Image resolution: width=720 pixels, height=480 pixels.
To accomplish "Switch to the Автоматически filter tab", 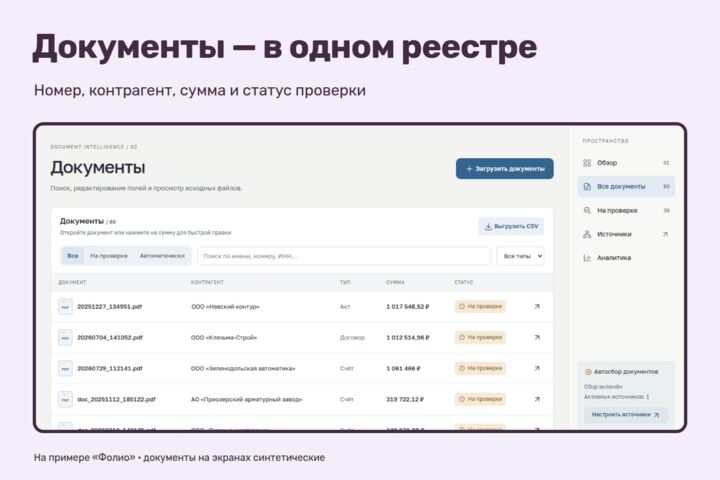I will coord(162,256).
